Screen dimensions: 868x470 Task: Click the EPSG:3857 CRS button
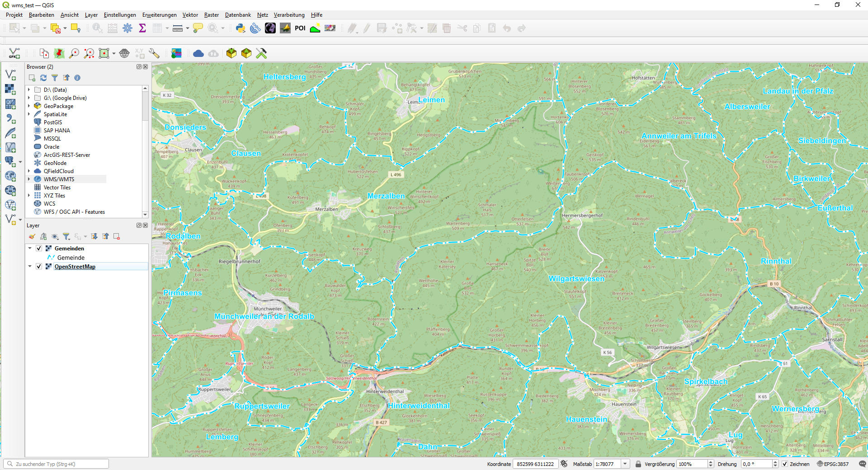pyautogui.click(x=833, y=464)
